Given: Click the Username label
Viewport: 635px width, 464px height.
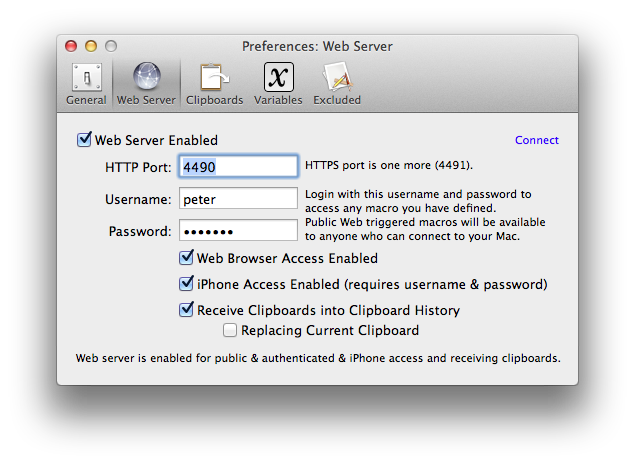Looking at the screenshot, I should (x=138, y=199).
